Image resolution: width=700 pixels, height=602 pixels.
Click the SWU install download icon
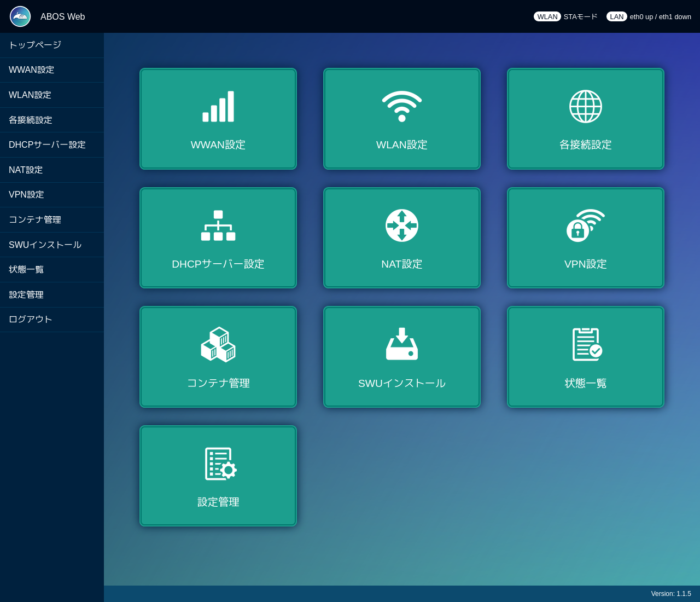402,344
